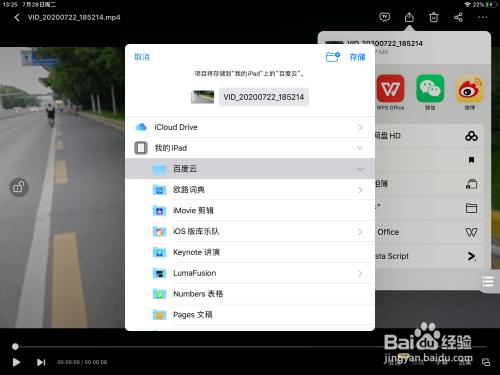Open the playlist list icon at right edge
The width and height of the screenshot is (500, 375).
(488, 282)
